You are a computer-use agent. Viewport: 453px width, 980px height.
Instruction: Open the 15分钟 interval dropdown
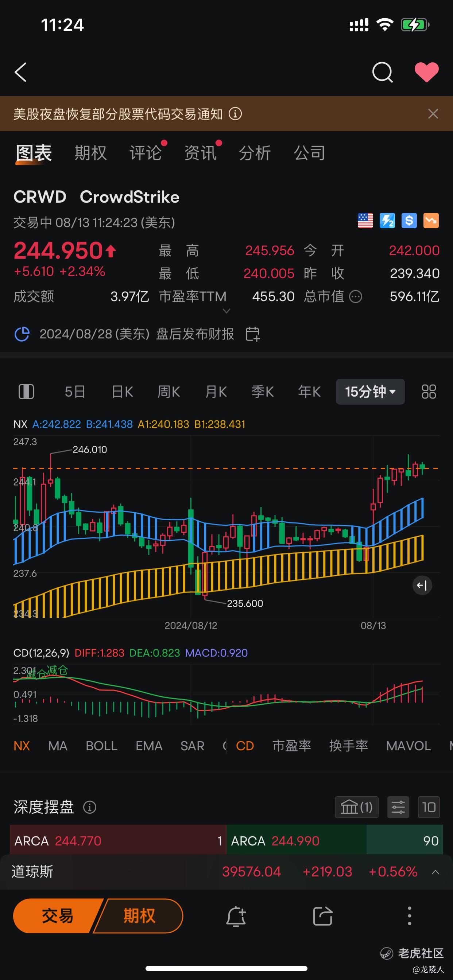pyautogui.click(x=370, y=392)
